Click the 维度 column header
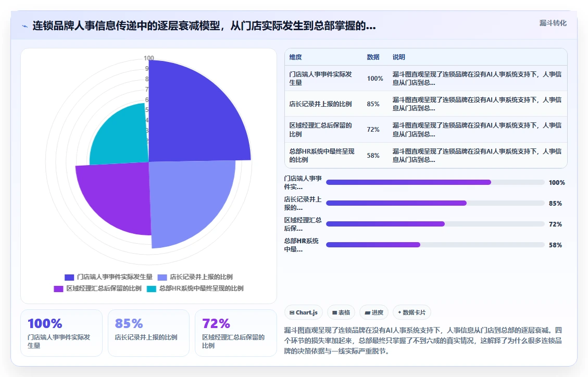Image resolution: width=588 pixels, height=377 pixels. [295, 57]
